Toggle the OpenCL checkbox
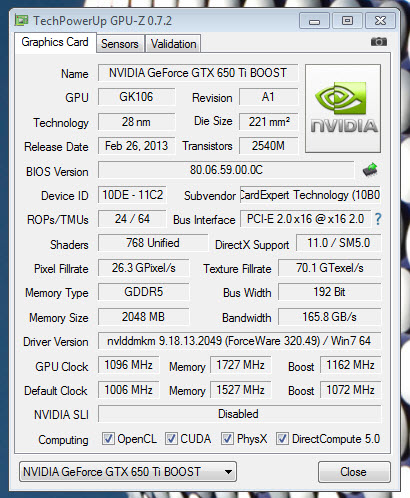The height and width of the screenshot is (498, 410). pyautogui.click(x=108, y=438)
